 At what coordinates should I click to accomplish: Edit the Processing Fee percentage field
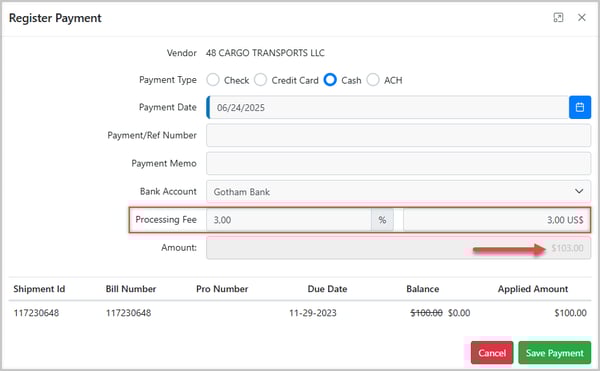pyautogui.click(x=289, y=220)
